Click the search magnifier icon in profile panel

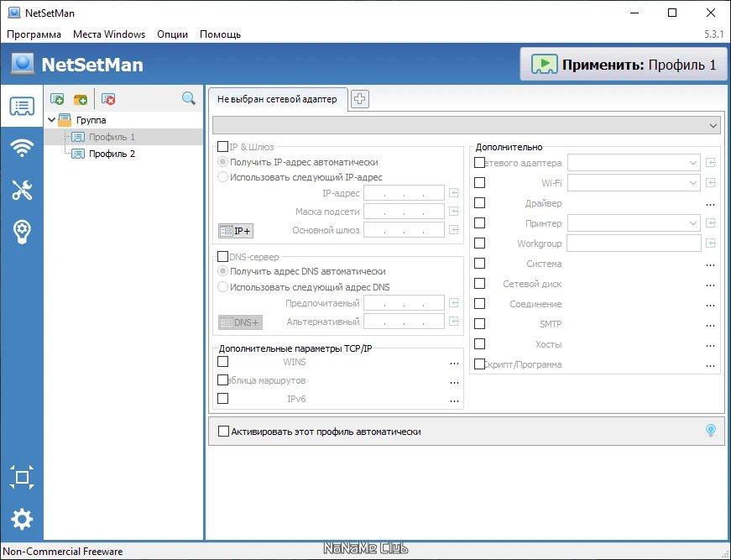188,98
